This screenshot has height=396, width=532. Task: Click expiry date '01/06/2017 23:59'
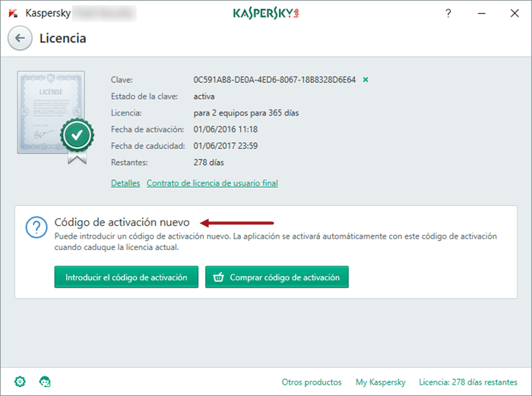click(225, 146)
